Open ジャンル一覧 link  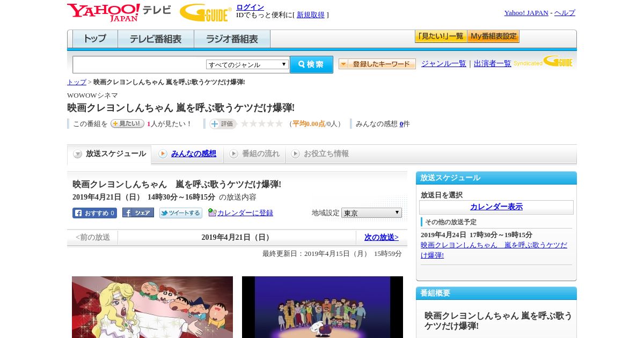[x=443, y=64]
